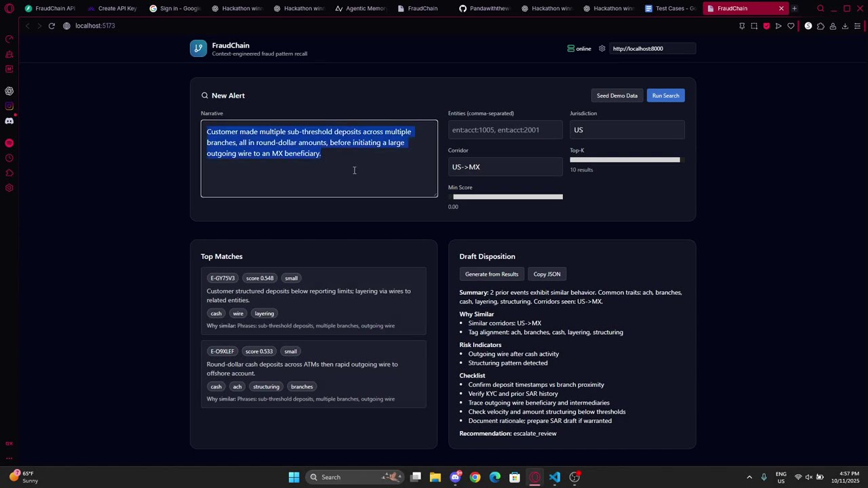Adjust the Top-K slider
Viewport: 868px width, 488px height.
[627, 160]
